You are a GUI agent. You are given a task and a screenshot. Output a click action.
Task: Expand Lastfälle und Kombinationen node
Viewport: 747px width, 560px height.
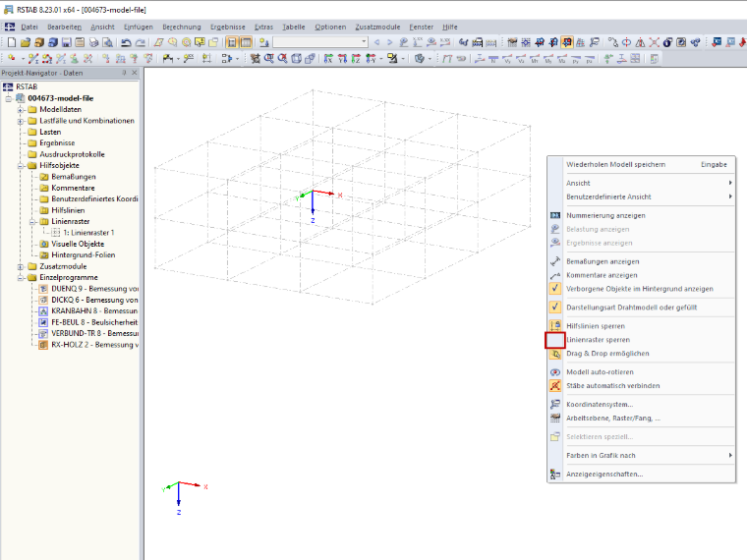pos(20,121)
